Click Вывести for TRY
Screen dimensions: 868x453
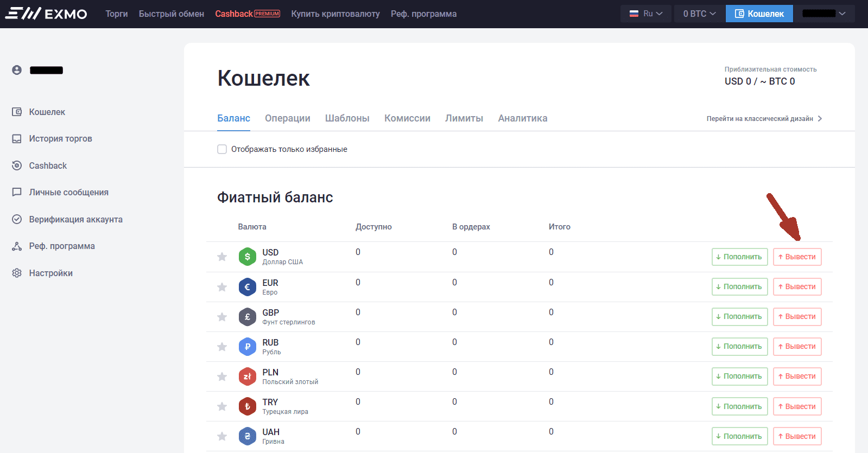point(797,406)
